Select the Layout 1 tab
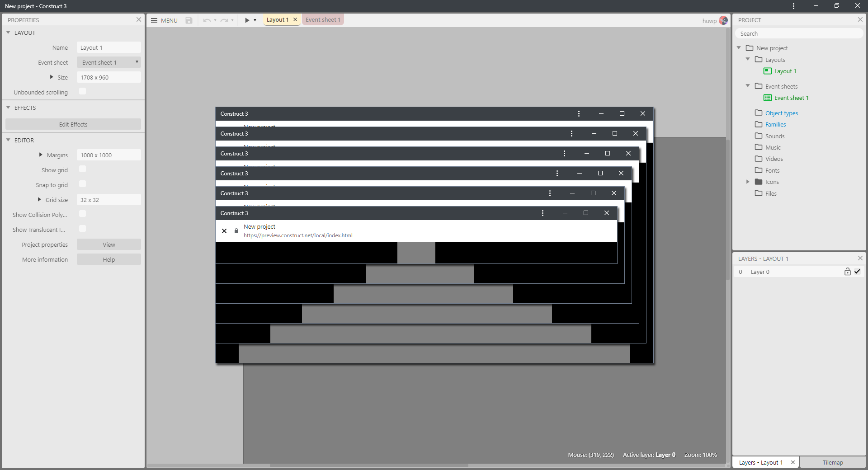Viewport: 868px width, 470px height. click(x=277, y=19)
